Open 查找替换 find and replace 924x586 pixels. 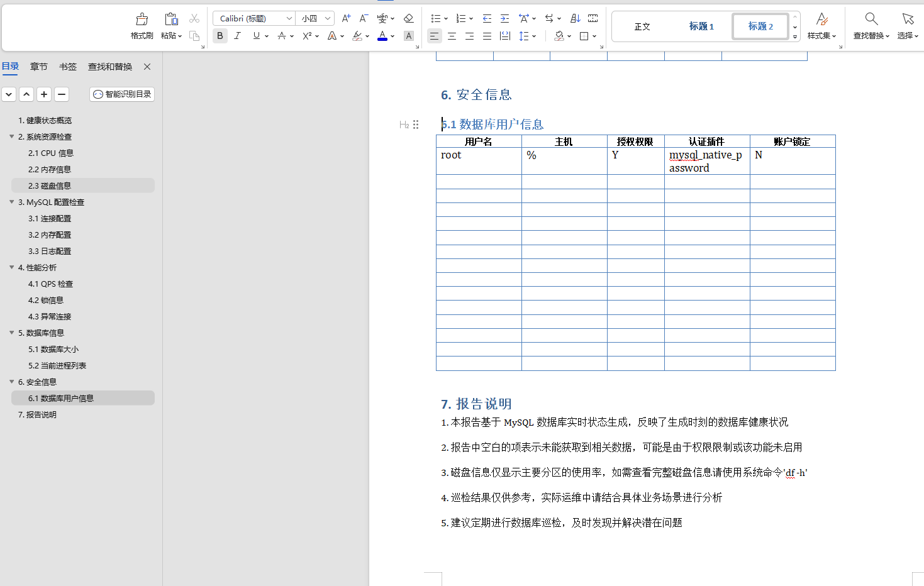(871, 26)
